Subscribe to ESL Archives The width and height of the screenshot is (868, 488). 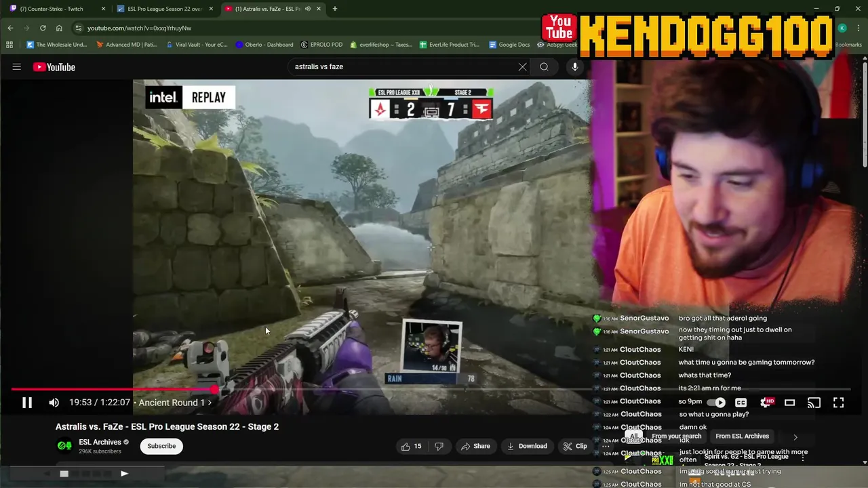pyautogui.click(x=161, y=446)
